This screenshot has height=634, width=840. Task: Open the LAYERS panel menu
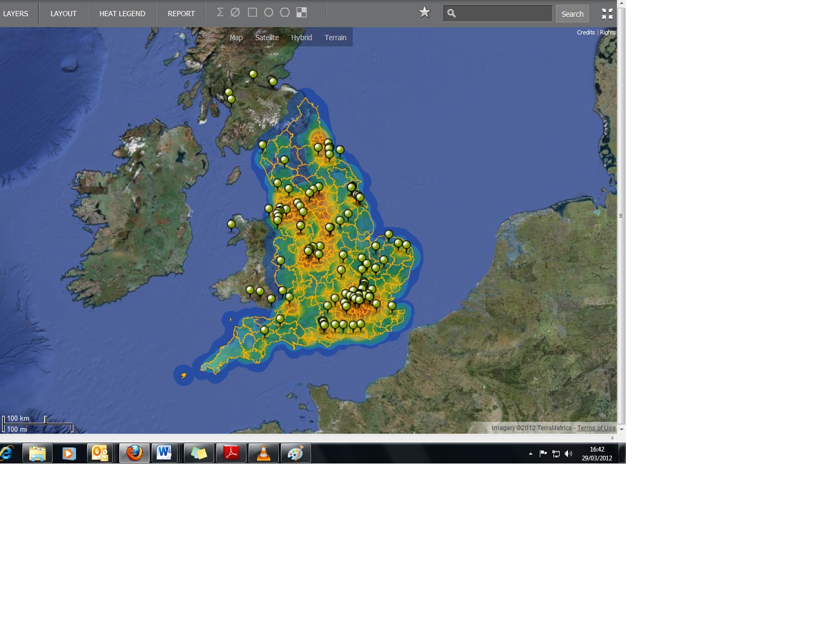point(16,14)
